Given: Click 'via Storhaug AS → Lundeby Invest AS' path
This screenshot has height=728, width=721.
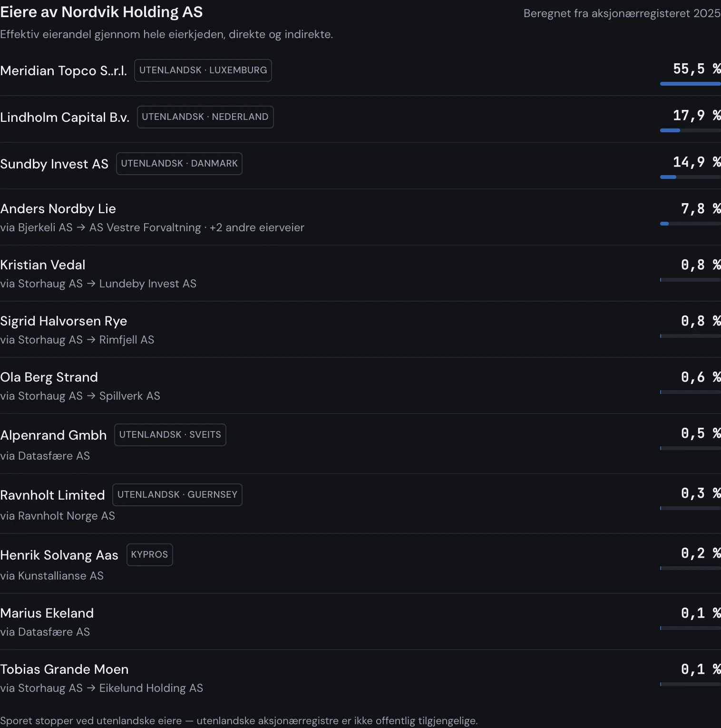Looking at the screenshot, I should [x=98, y=284].
